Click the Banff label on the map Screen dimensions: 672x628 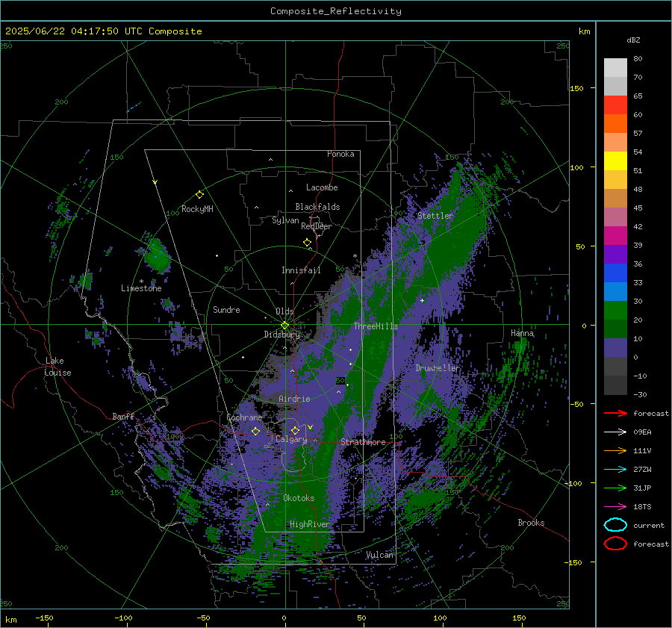tap(123, 416)
